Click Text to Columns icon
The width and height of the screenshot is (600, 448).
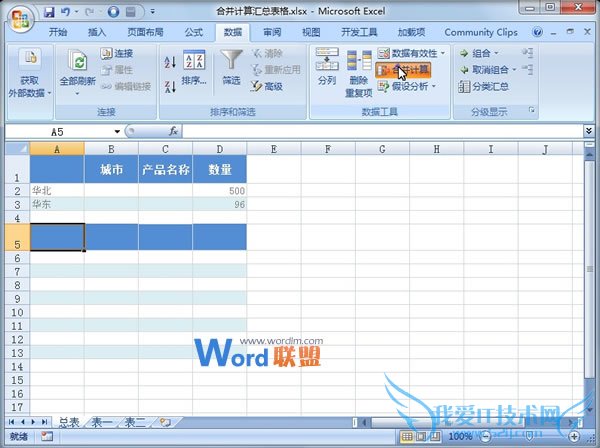coord(327,59)
